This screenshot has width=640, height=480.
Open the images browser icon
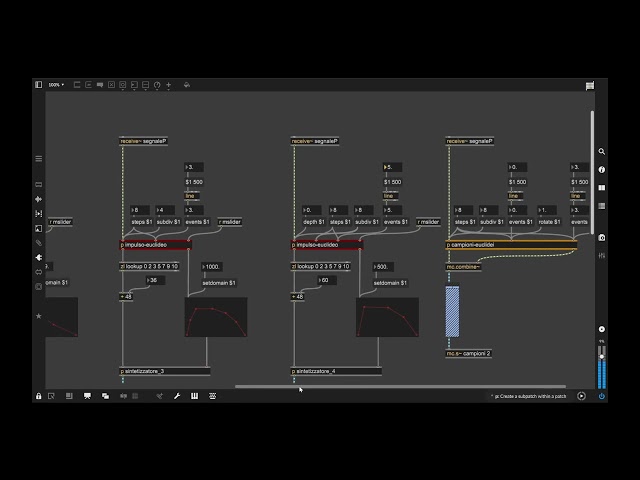coord(39,228)
